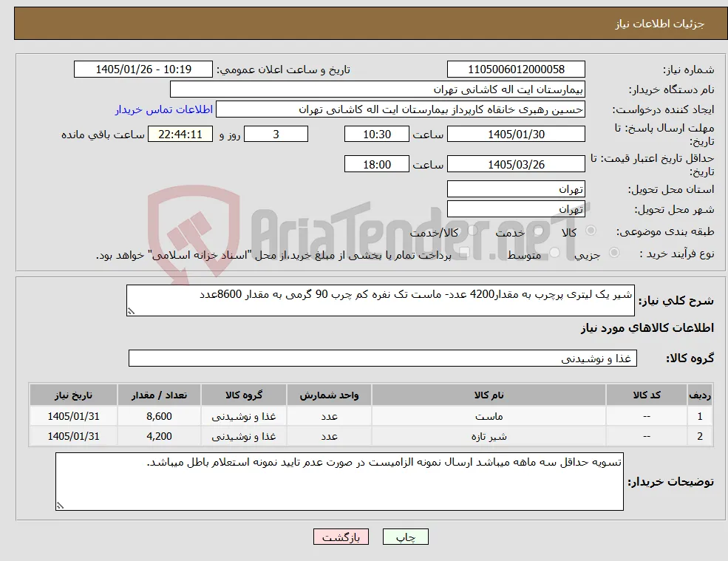Click the شیر تازه item name cell
The width and height of the screenshot is (728, 561).
pos(489,436)
